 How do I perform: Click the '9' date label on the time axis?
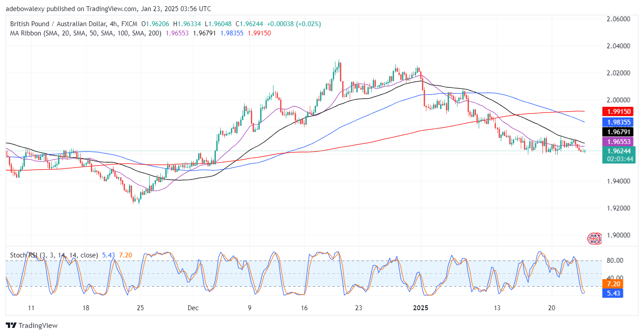(250, 308)
